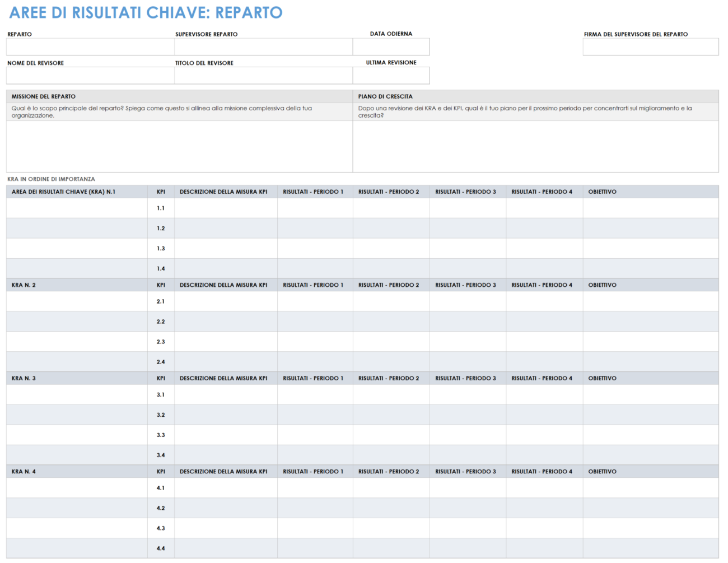The height and width of the screenshot is (563, 728).
Task: Select KPI cell 3.3
Action: pyautogui.click(x=161, y=435)
